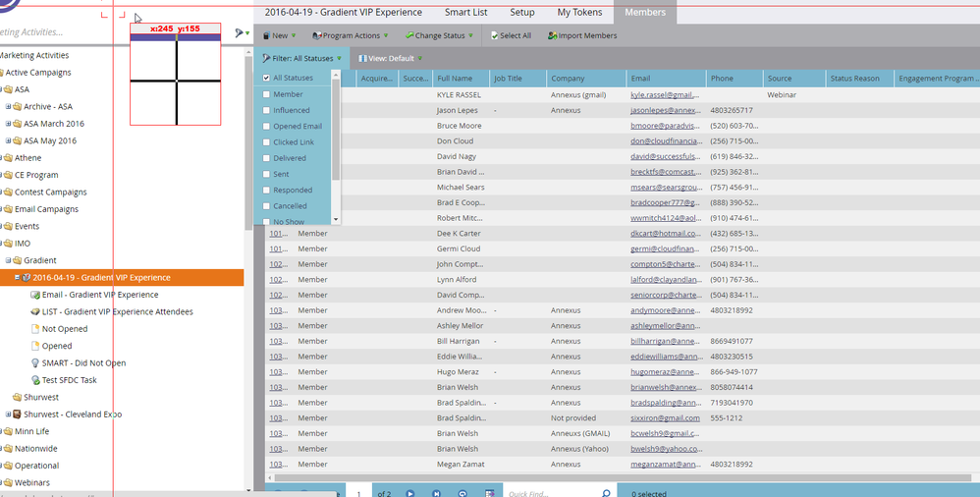The width and height of the screenshot is (980, 497).
Task: Open the Filter: All Statuses dropdown
Action: [301, 59]
